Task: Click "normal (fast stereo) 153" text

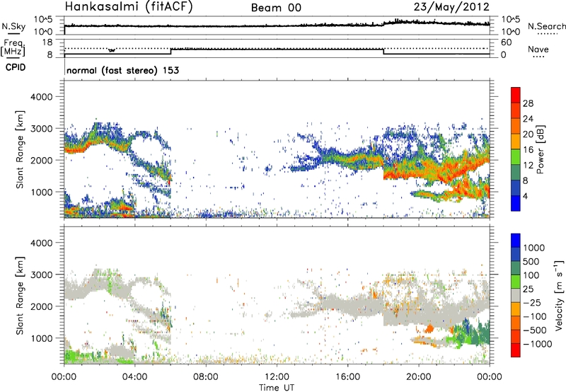Action: pos(122,70)
